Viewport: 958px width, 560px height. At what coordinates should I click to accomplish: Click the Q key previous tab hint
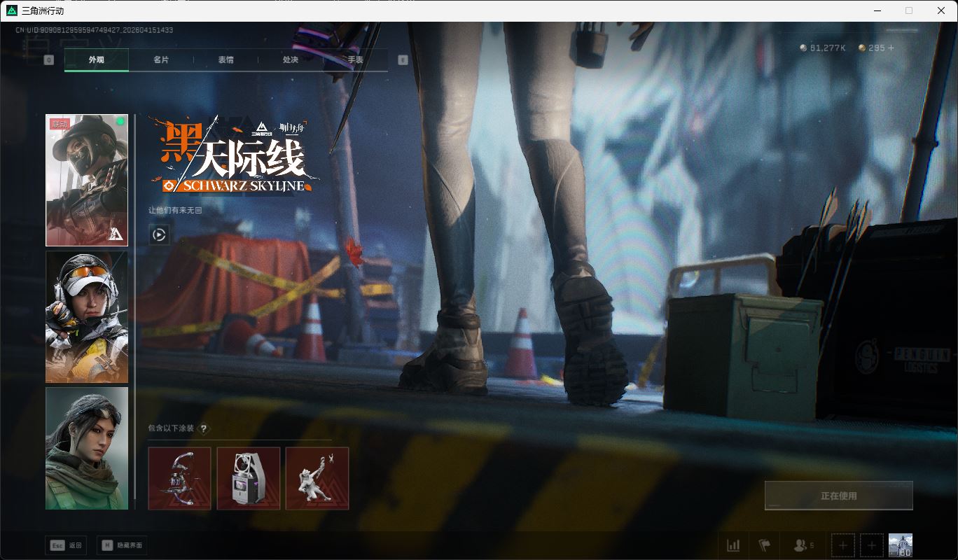tap(49, 60)
